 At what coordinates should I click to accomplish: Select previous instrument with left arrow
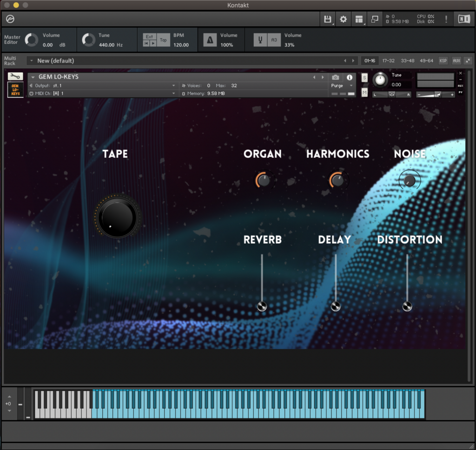click(x=314, y=78)
